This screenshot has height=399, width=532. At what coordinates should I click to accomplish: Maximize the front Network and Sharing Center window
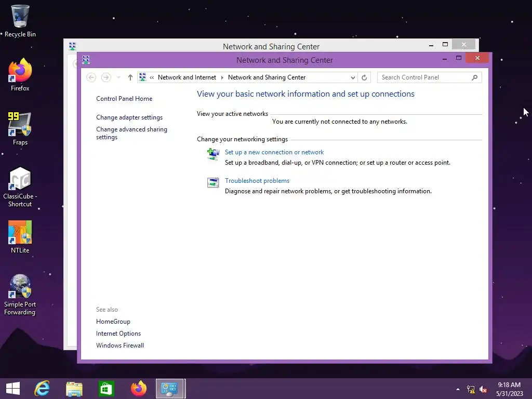coord(458,58)
